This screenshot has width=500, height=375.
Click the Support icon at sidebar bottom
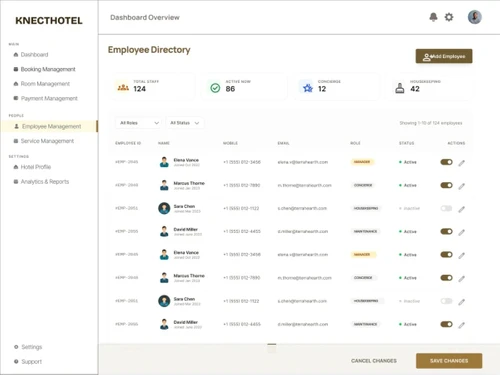tap(16, 362)
